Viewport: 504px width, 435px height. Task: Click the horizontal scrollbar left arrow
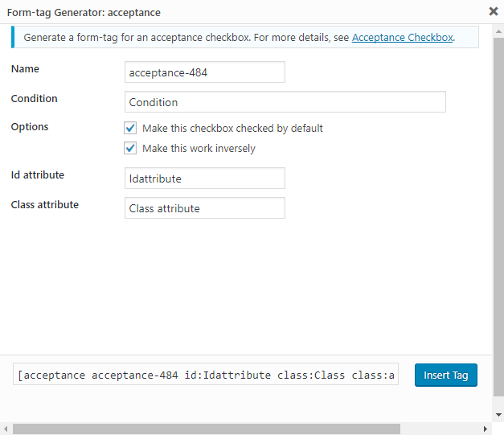point(5,429)
